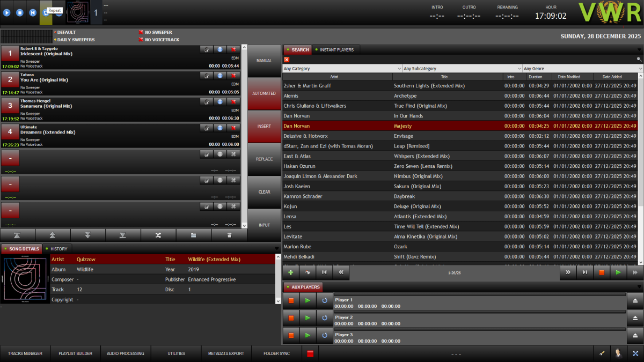The width and height of the screenshot is (644, 362).
Task: Expand the Any Subcategory selector
Action: point(462,68)
